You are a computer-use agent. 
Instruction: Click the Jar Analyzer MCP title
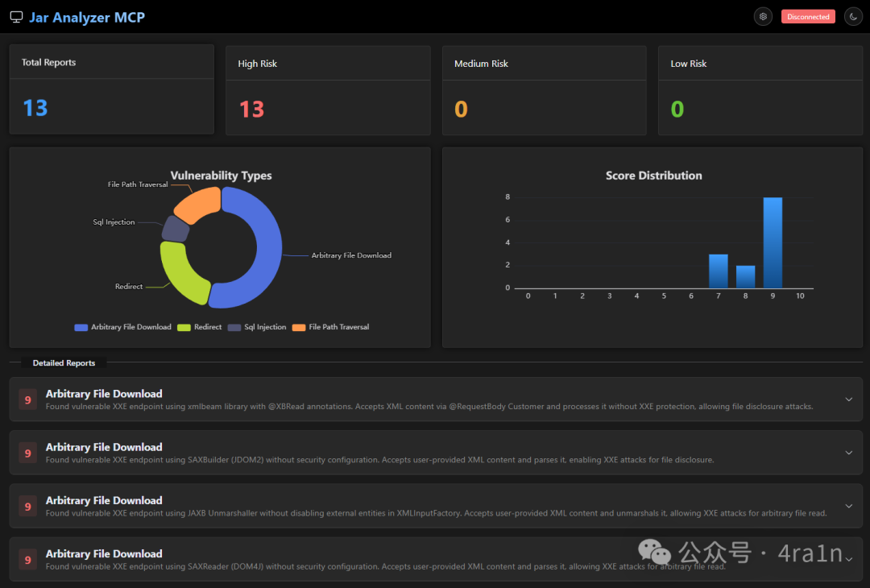(86, 17)
